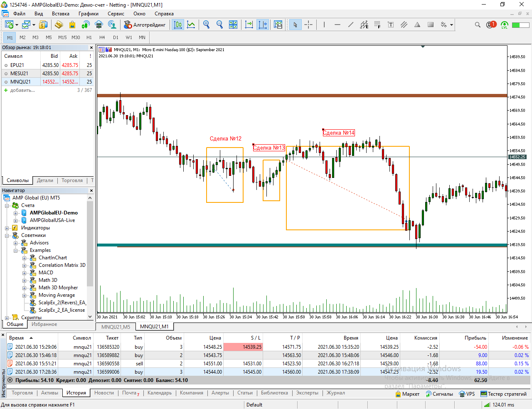
Task: Open Тестер стратегий from bottom bar
Action: coord(503,394)
